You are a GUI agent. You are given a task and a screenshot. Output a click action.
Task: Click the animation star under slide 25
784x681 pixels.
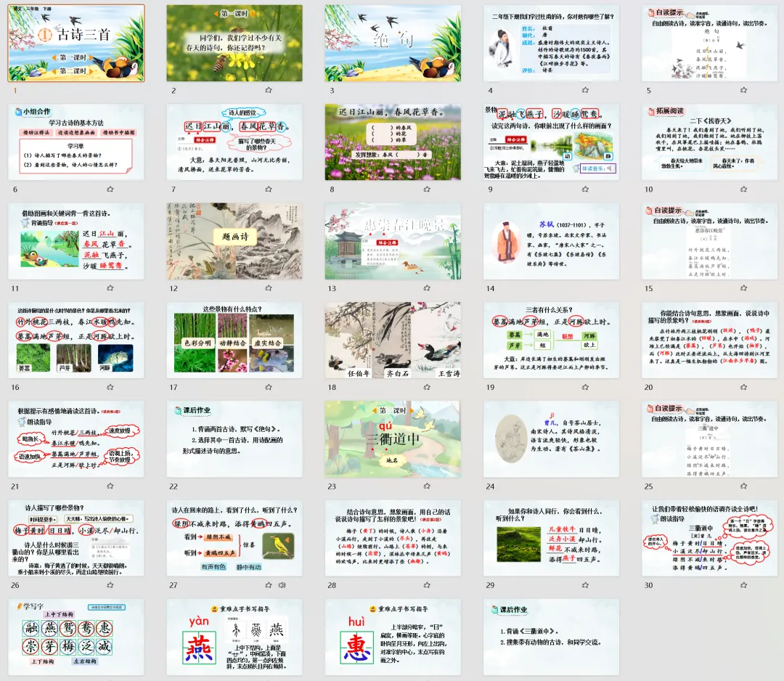(743, 486)
